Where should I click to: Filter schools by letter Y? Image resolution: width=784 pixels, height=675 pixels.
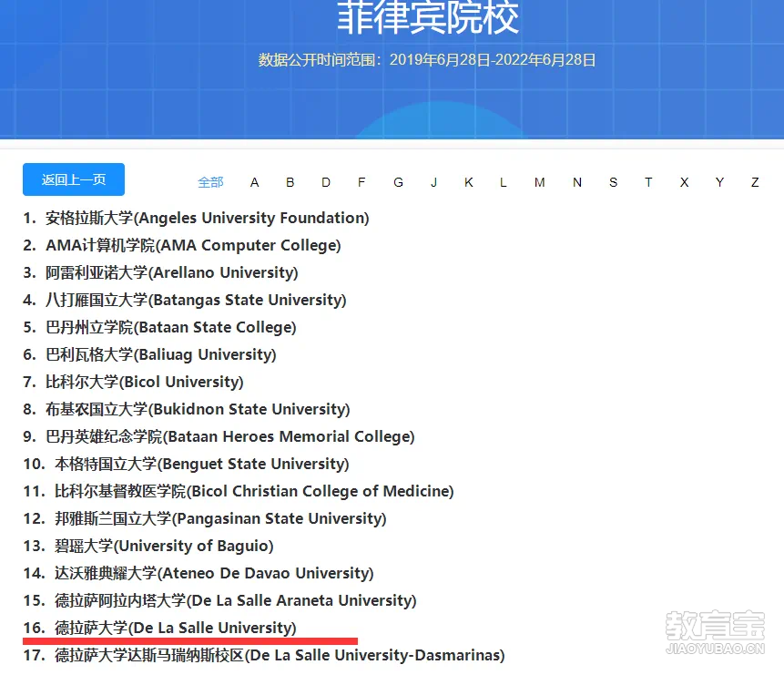pyautogui.click(x=719, y=182)
